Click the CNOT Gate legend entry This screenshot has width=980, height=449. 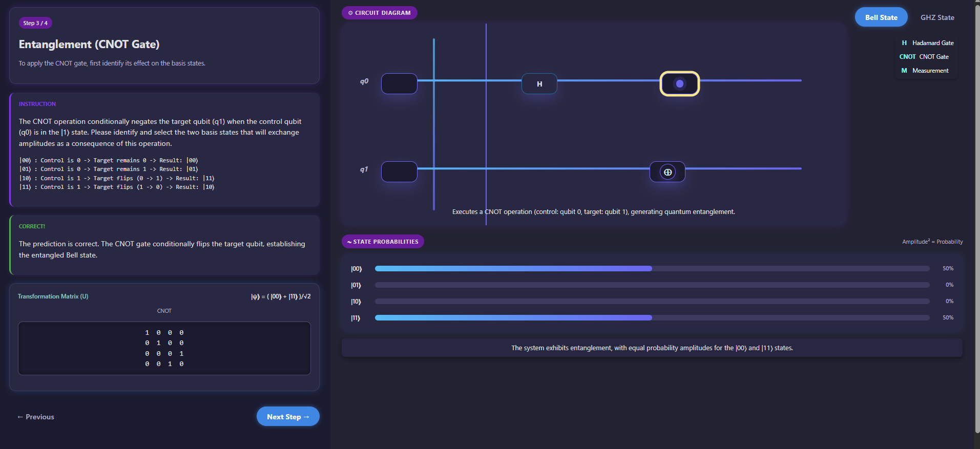(x=924, y=57)
